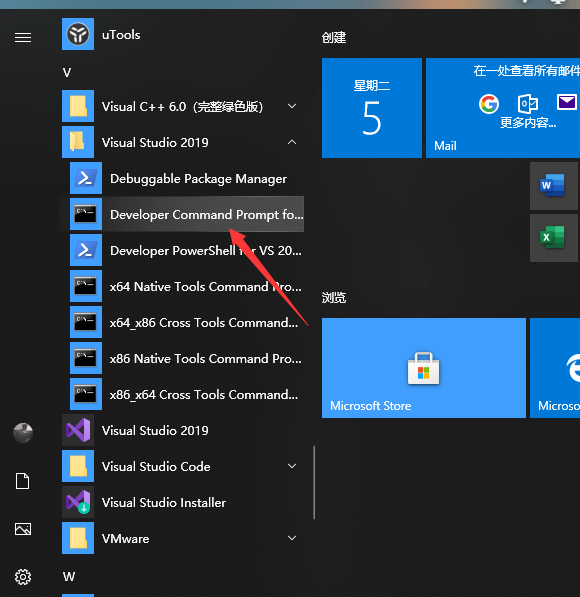Image resolution: width=580 pixels, height=597 pixels.
Task: Open the Word tile
Action: click(x=554, y=185)
